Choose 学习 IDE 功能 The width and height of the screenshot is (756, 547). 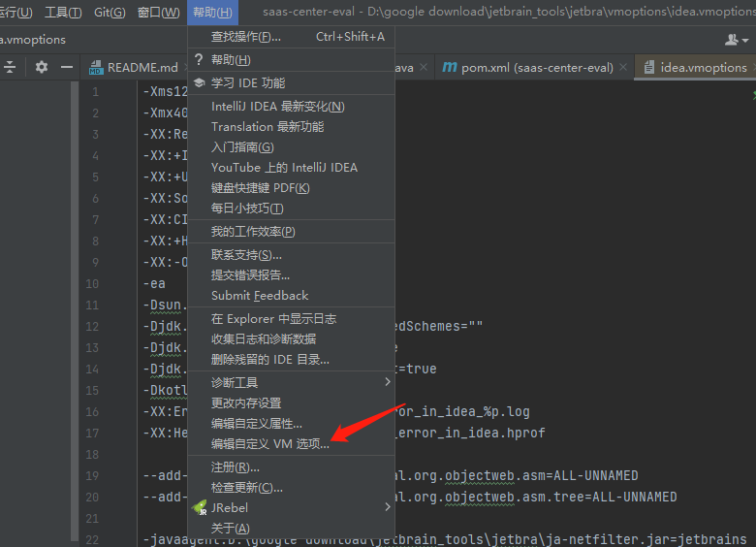click(291, 83)
